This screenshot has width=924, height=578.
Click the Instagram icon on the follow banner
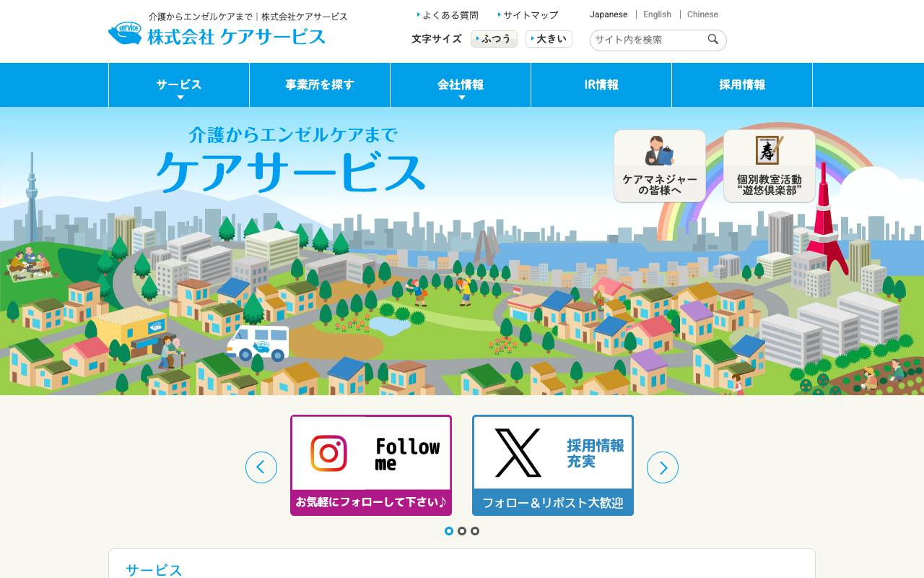(x=329, y=454)
